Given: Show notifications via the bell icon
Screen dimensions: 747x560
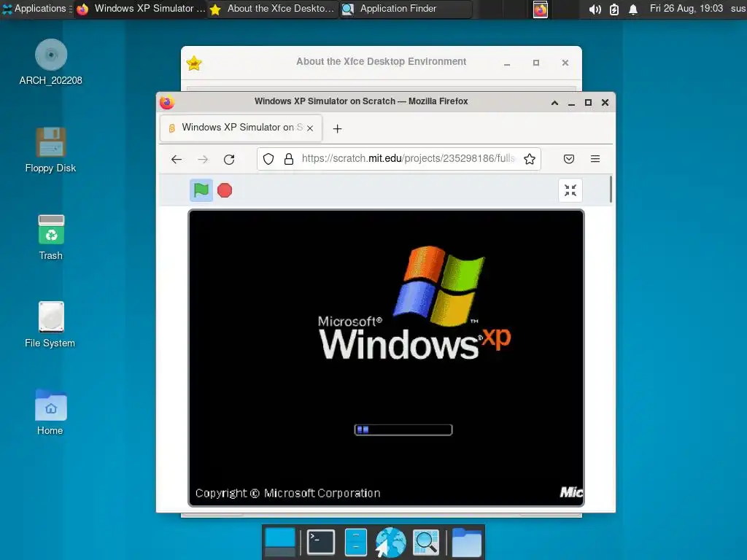Looking at the screenshot, I should [x=633, y=9].
